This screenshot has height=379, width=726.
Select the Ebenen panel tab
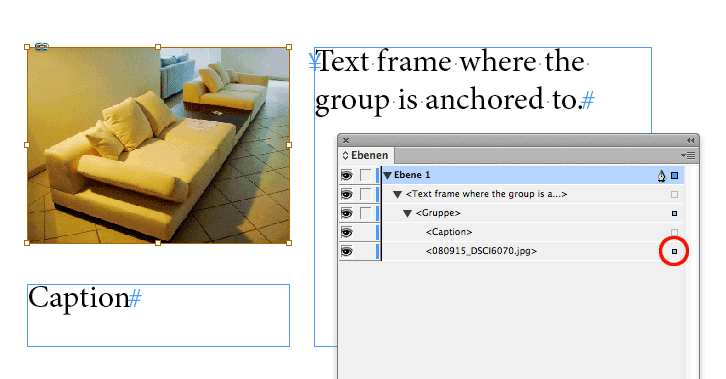pyautogui.click(x=366, y=155)
